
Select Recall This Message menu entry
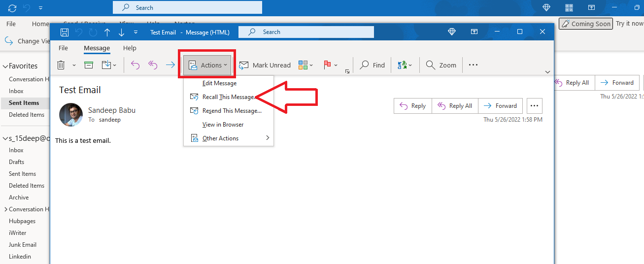pos(229,97)
